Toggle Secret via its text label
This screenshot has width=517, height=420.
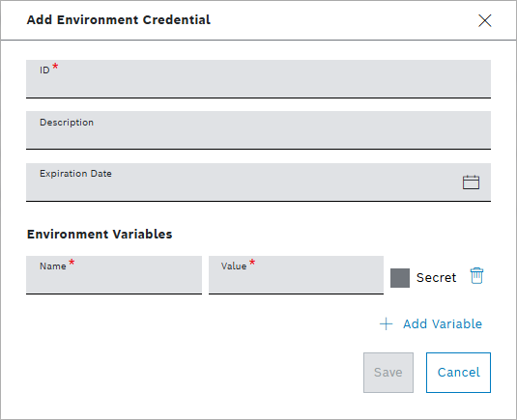pyautogui.click(x=436, y=278)
